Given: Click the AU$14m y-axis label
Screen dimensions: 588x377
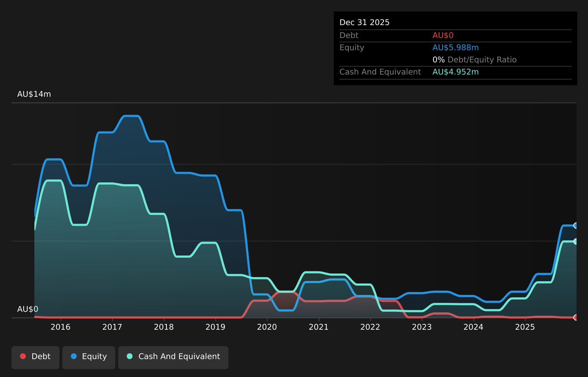Looking at the screenshot, I should click(x=34, y=94).
